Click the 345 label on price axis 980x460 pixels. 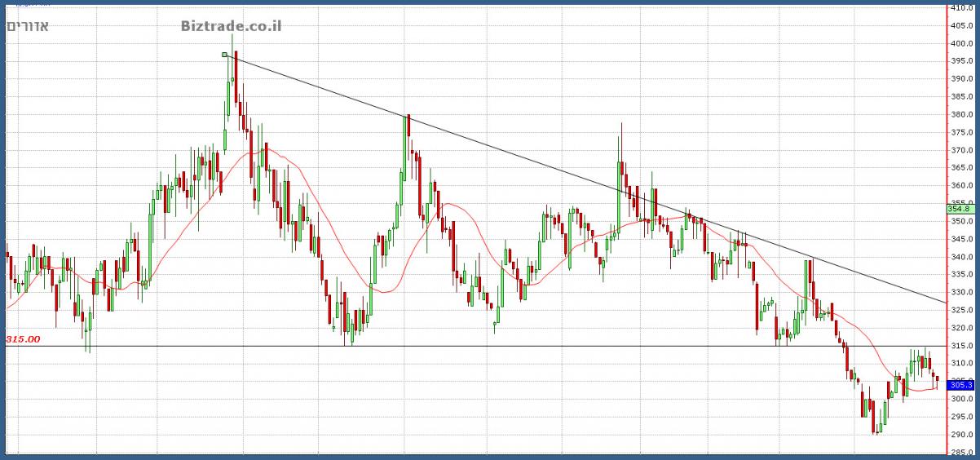pos(959,239)
